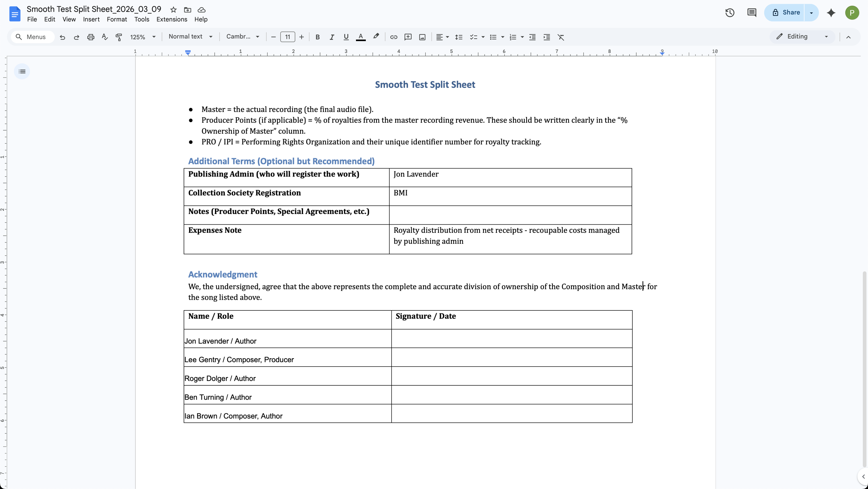Click the Menus search box

[32, 37]
